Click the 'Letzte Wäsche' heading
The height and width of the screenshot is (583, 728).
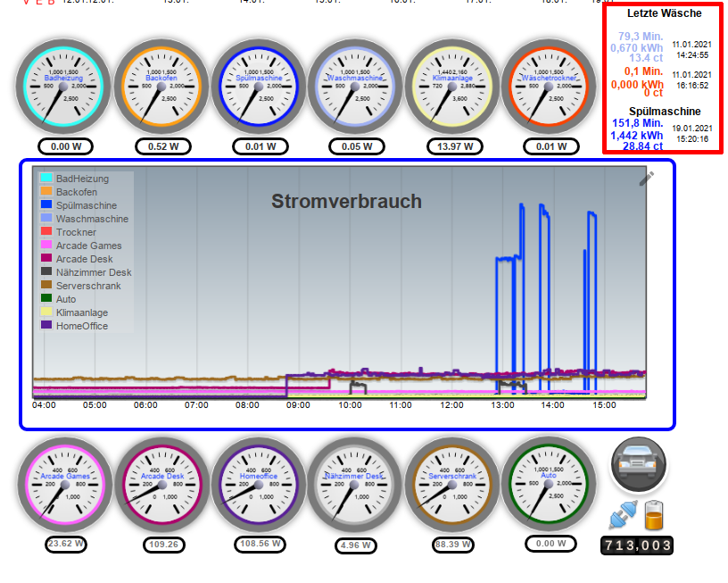tap(665, 13)
